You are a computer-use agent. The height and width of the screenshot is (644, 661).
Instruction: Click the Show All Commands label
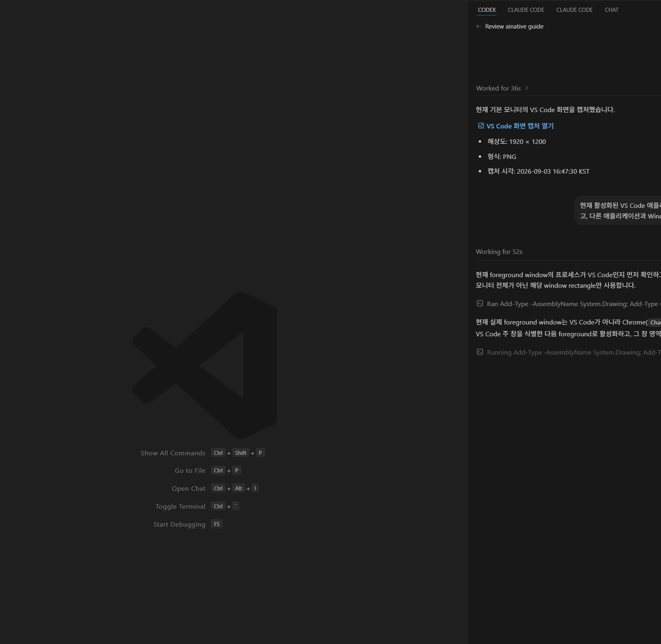(x=173, y=453)
